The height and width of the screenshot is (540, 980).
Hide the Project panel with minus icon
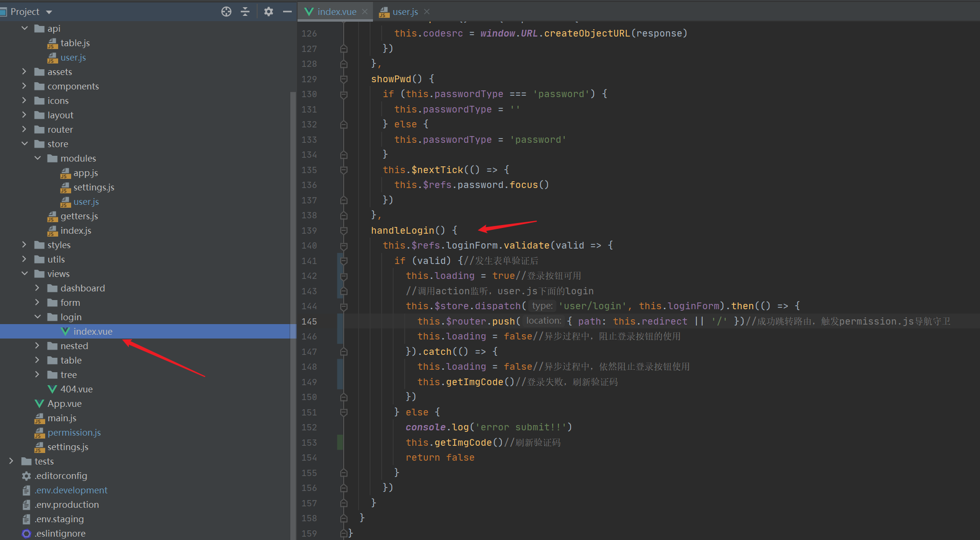point(287,12)
